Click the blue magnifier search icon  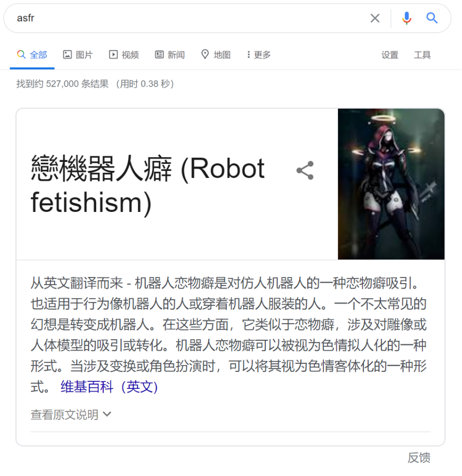(x=431, y=18)
